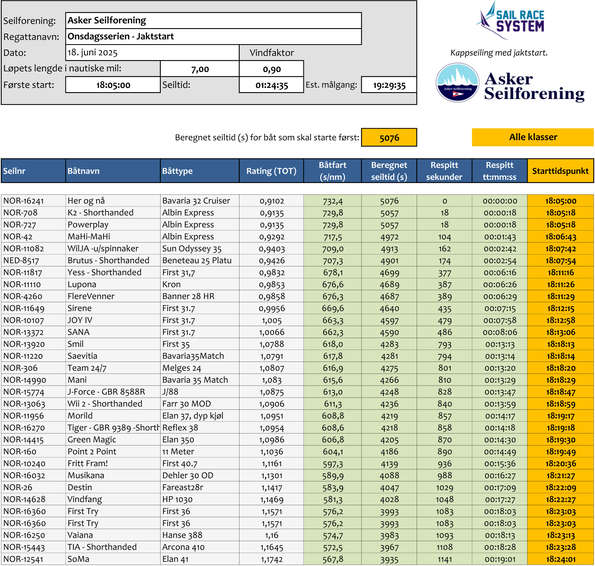Click boat name Lupona
This screenshot has height=566, width=595.
(82, 285)
